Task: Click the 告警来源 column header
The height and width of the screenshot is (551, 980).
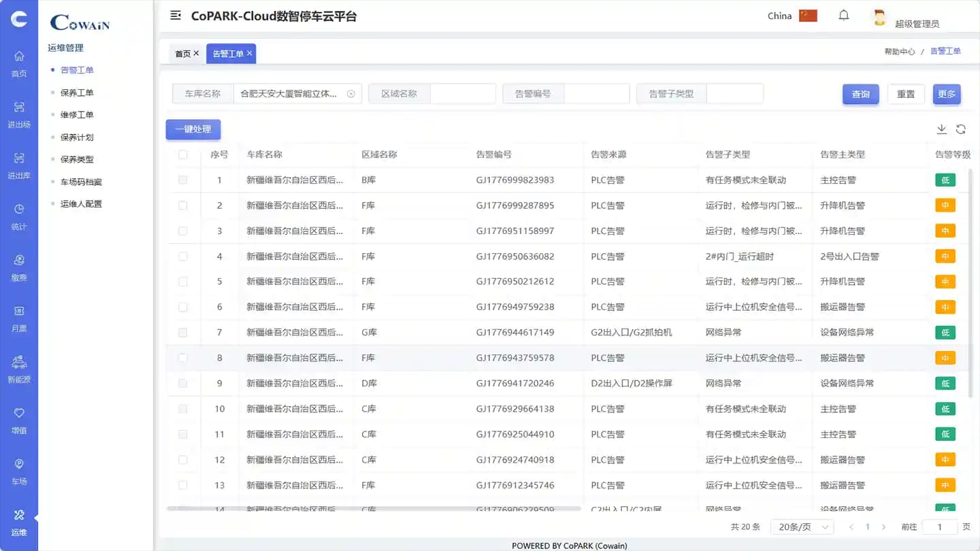Action: tap(608, 154)
